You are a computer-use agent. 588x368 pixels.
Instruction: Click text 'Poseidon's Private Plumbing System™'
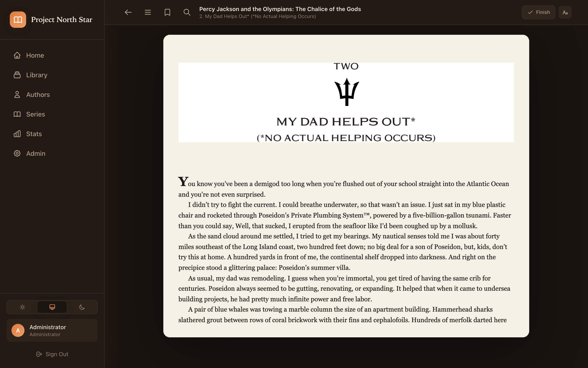pyautogui.click(x=314, y=215)
